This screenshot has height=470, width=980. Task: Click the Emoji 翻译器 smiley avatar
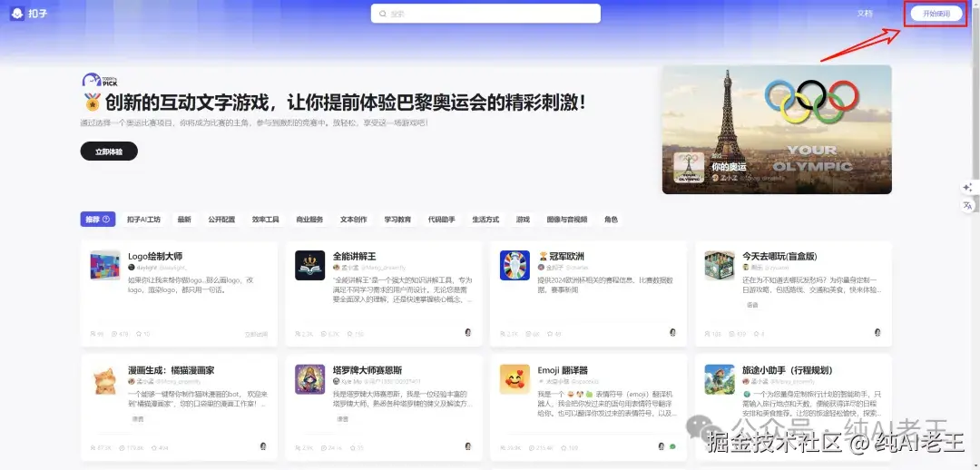click(515, 379)
